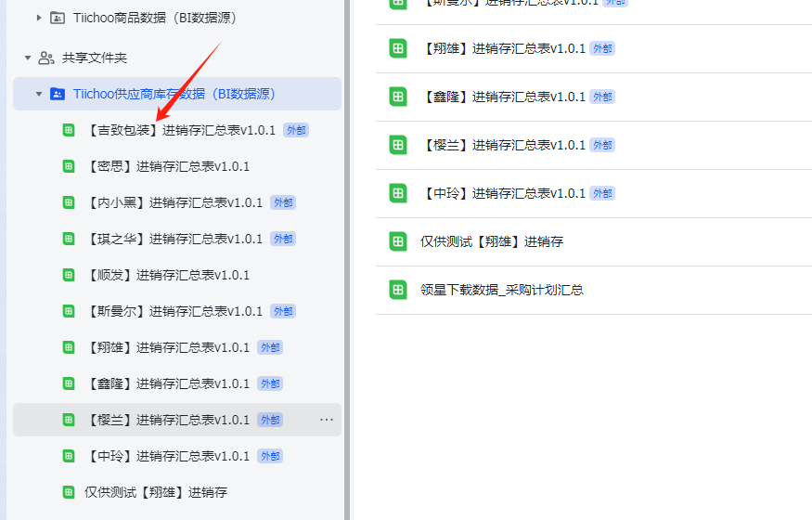Click sheet icon of 仅供测试【翔雄】 in sidebar
812x520 pixels.
click(69, 492)
